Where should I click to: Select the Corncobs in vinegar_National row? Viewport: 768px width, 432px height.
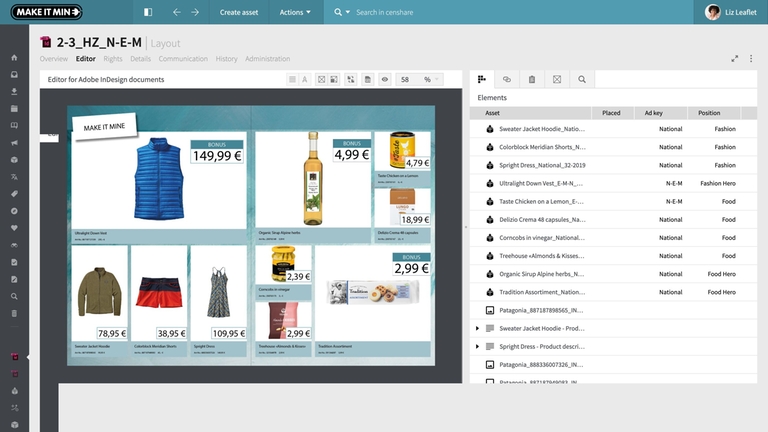[613, 238]
